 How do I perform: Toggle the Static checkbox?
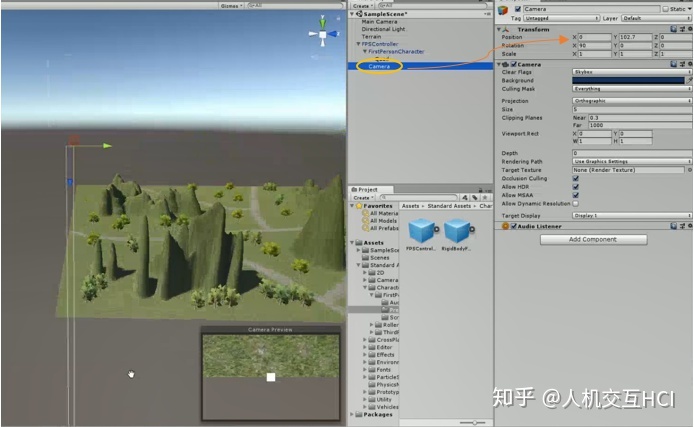(665, 9)
